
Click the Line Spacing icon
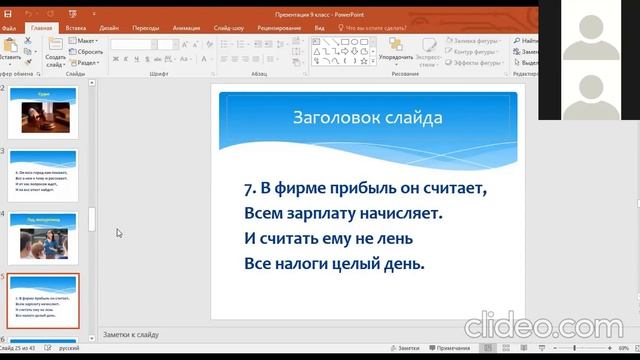point(281,44)
